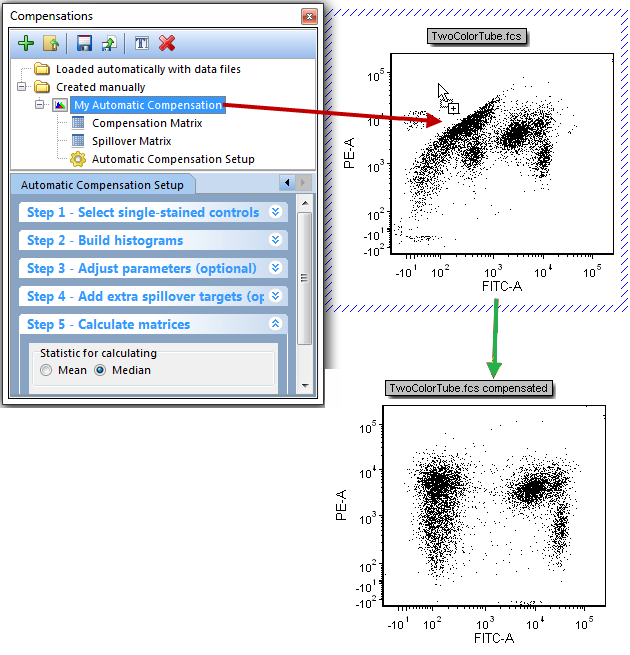Click the save compensation floppy disk icon
This screenshot has width=630, height=655.
tap(84, 43)
